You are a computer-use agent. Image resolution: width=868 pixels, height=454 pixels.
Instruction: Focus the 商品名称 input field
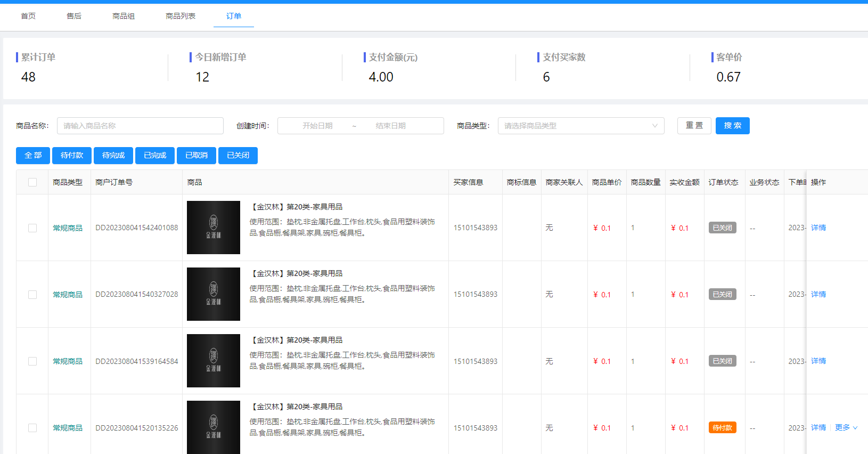(x=140, y=126)
